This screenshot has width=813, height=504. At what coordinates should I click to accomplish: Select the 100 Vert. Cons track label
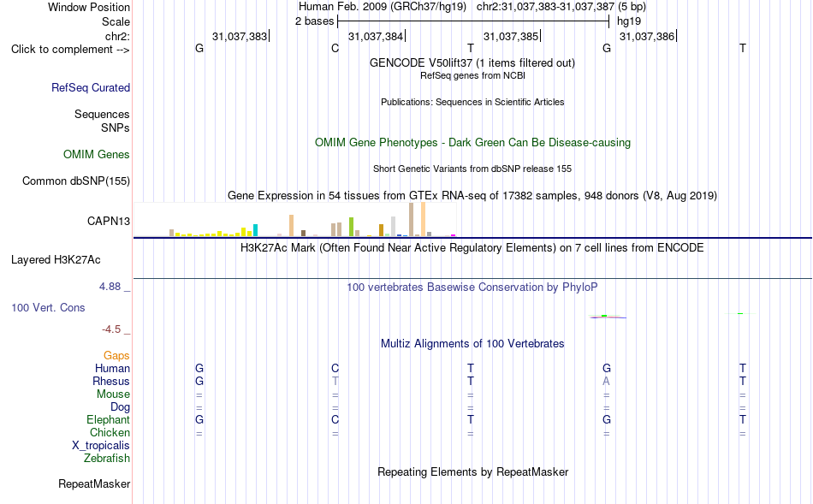click(x=48, y=307)
